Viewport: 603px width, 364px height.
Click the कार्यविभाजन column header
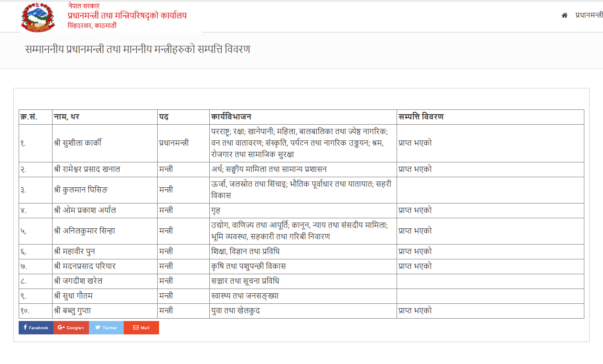coord(231,117)
